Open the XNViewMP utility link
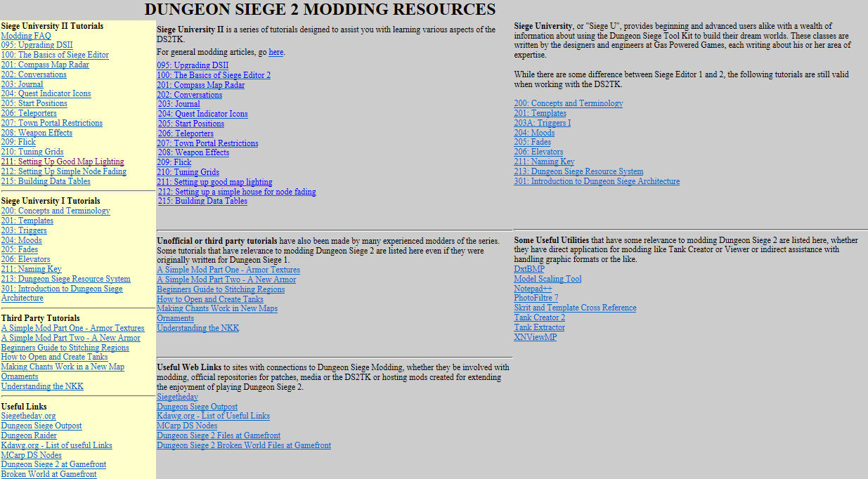Image resolution: width=868 pixels, height=479 pixels. [536, 337]
